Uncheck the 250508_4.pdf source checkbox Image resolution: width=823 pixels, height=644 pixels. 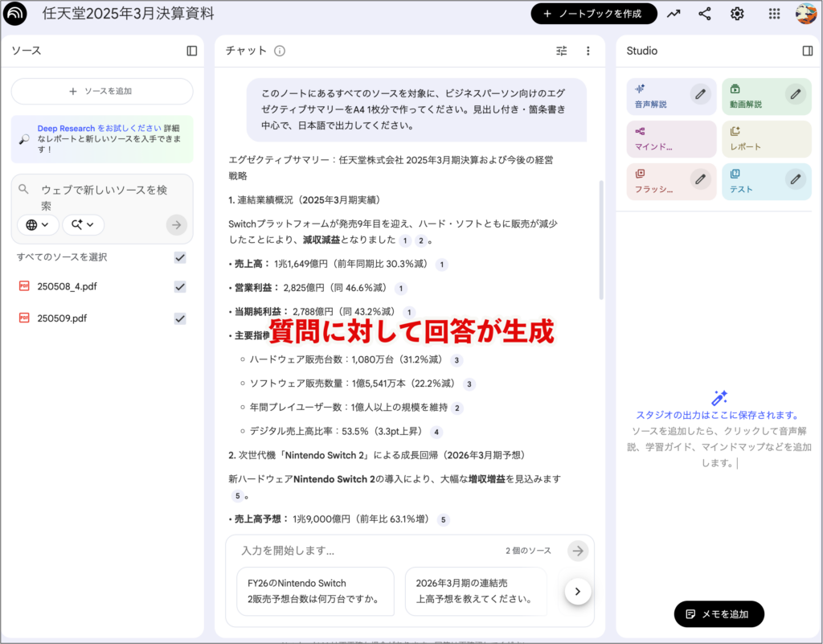point(180,287)
